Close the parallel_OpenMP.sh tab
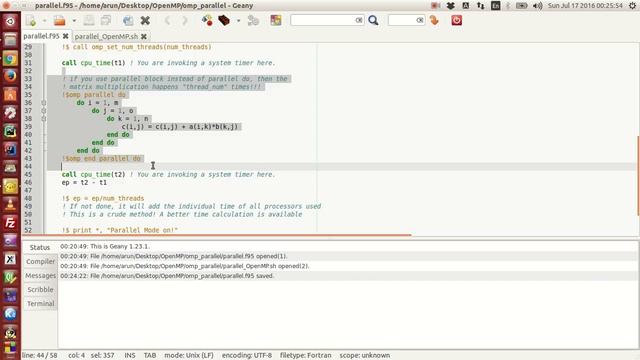Image resolution: width=640 pixels, height=360 pixels. 144,36
